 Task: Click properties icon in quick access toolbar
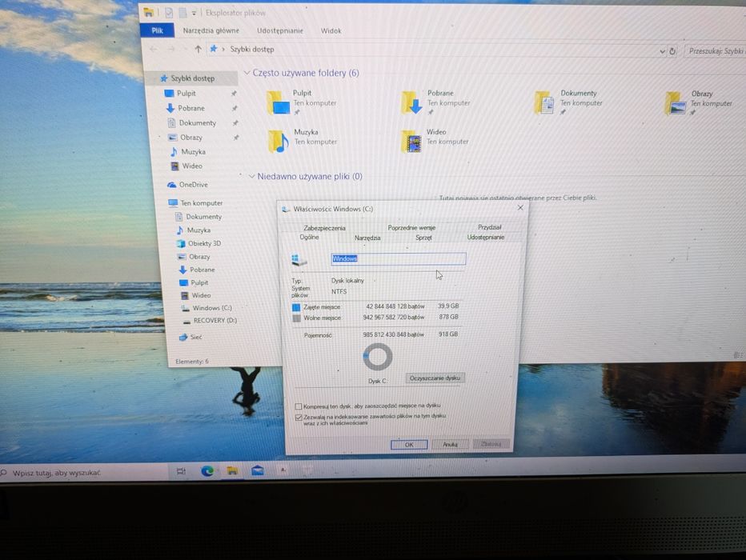click(168, 13)
